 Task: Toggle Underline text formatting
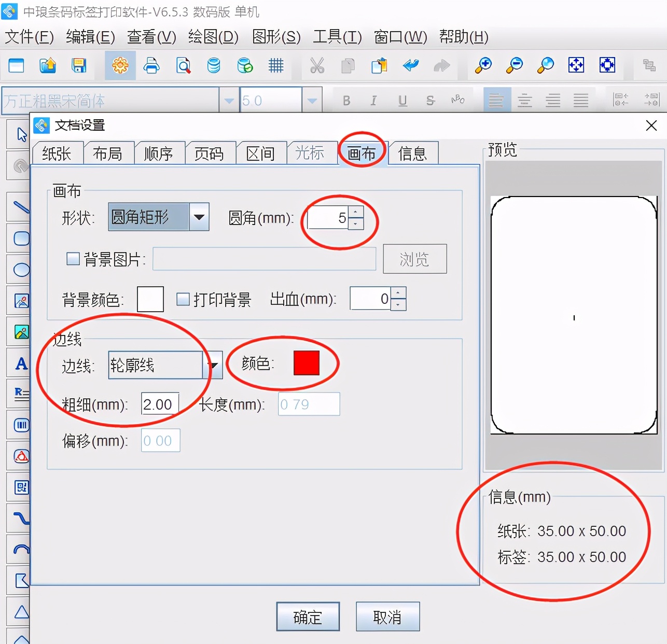point(402,101)
